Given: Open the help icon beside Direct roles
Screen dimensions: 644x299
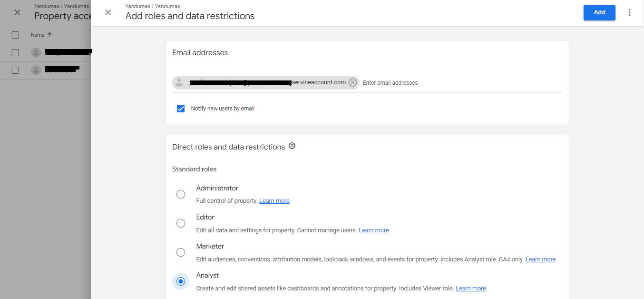Looking at the screenshot, I should point(292,146).
